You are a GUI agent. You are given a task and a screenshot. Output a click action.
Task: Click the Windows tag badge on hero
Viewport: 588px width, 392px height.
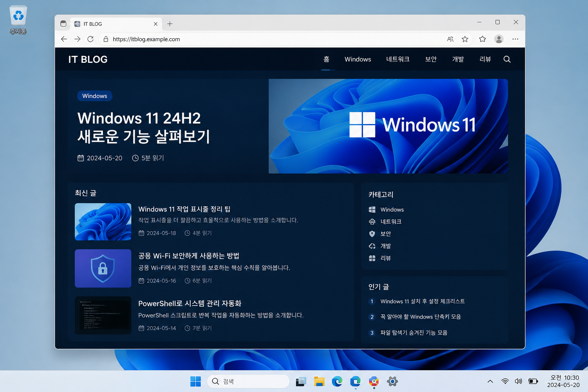pyautogui.click(x=95, y=96)
